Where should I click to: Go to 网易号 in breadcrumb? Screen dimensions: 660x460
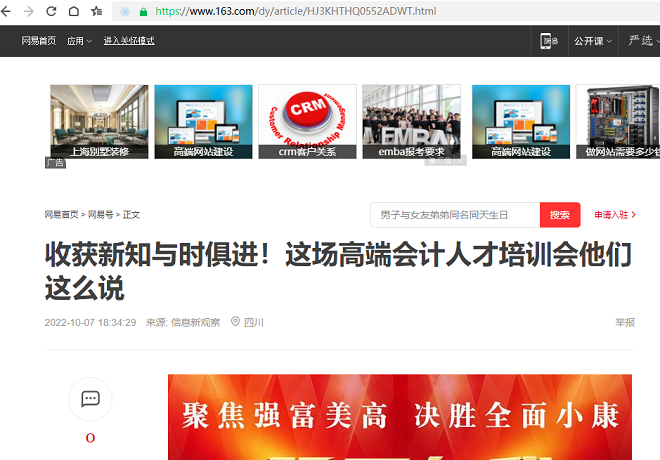100,215
